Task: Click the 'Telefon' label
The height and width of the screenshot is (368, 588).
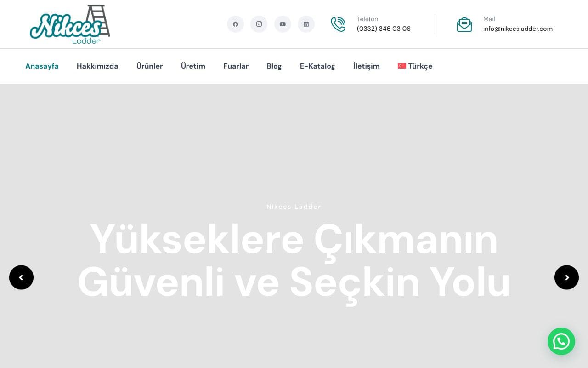Action: point(367,19)
